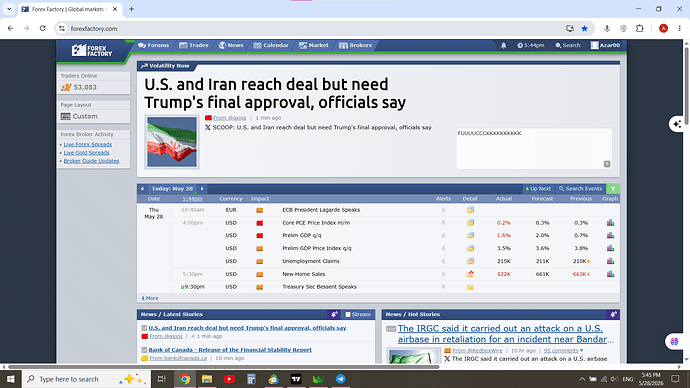This screenshot has height=388, width=690.
Task: Open the Forex Factory logo home link
Action: (92, 51)
